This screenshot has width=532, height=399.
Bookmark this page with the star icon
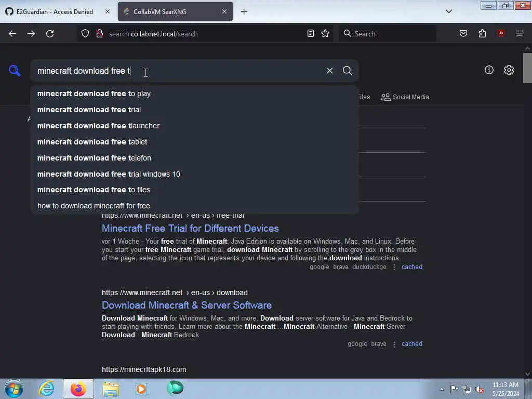click(325, 34)
